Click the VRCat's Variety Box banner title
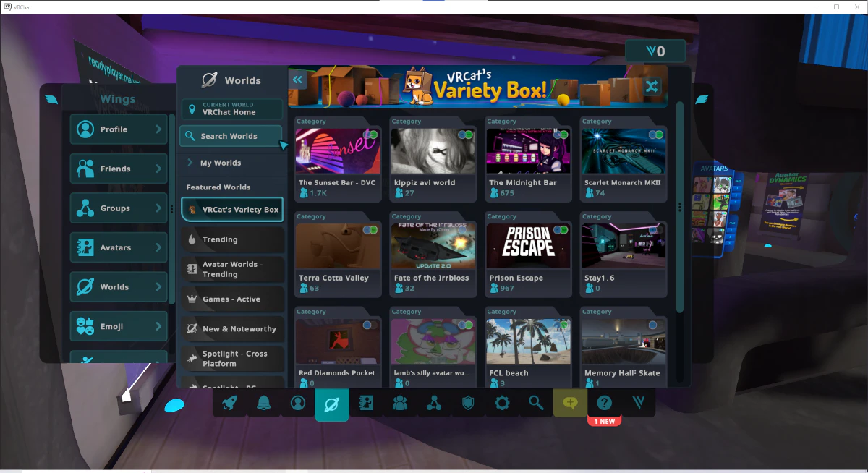This screenshot has height=473, width=868. pos(490,85)
